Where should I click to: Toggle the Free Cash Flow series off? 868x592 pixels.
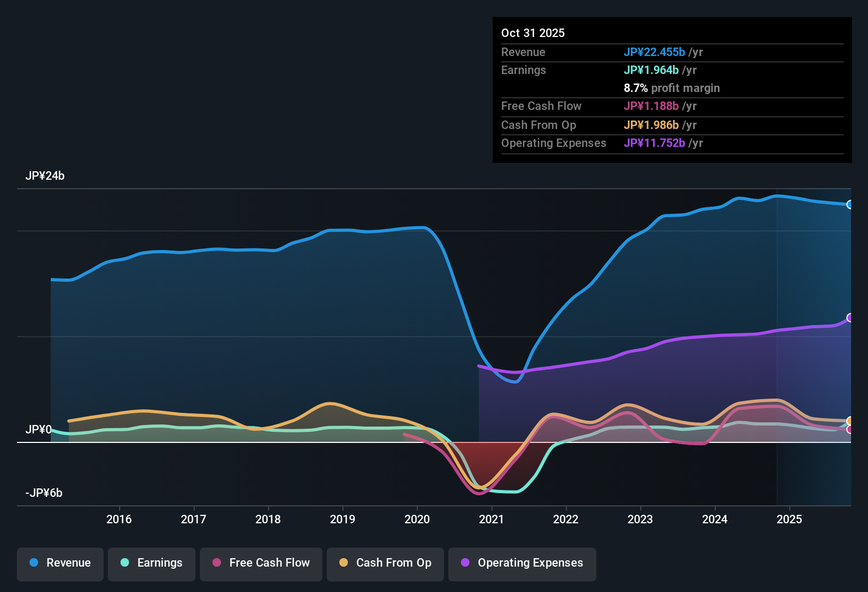pyautogui.click(x=261, y=563)
